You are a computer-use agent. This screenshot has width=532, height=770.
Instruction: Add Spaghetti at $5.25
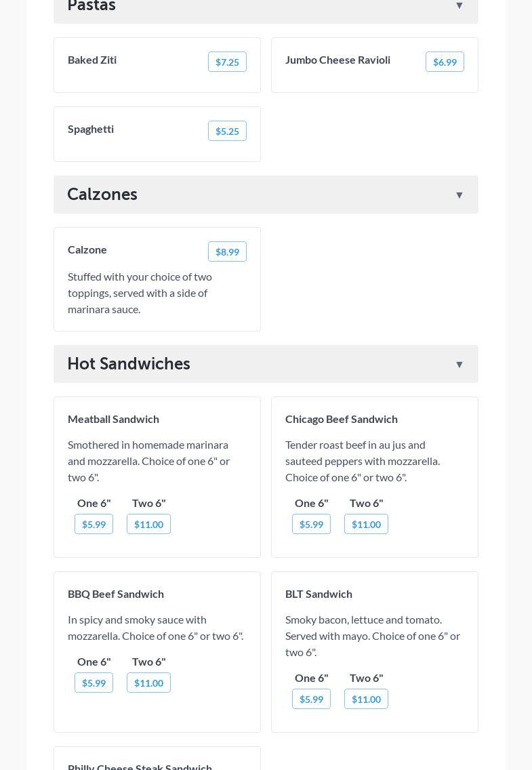227,131
